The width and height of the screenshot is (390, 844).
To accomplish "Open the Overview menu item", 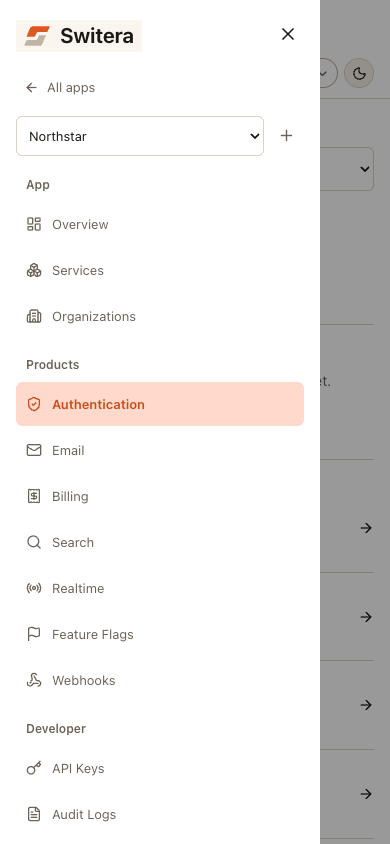I will pyautogui.click(x=160, y=224).
